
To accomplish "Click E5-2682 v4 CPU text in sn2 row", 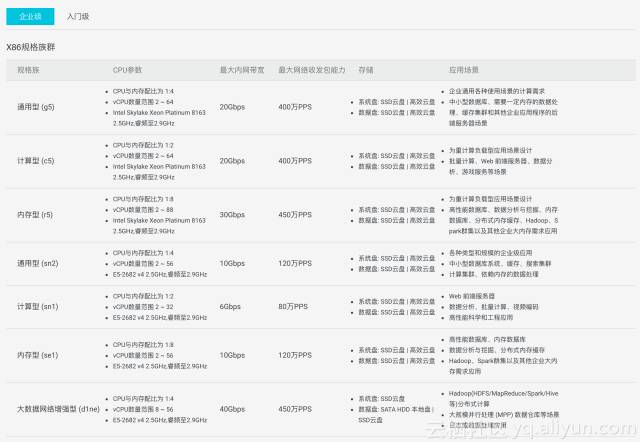I will pos(160,274).
